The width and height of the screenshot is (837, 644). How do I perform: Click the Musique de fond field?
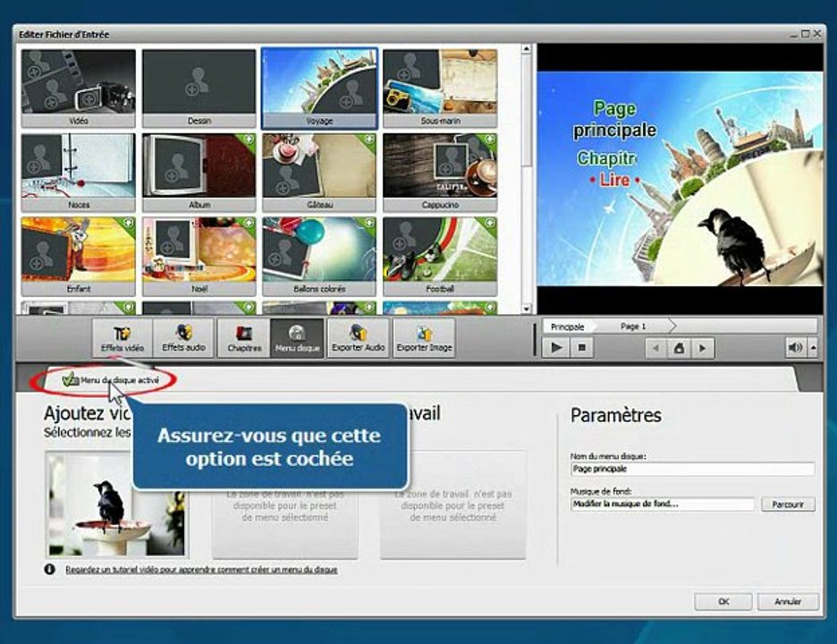[662, 504]
